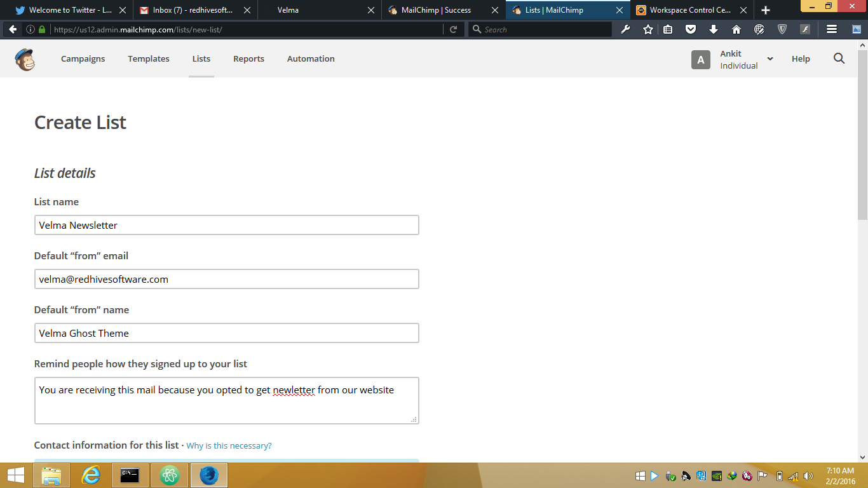Open Command Prompt from taskbar
868x488 pixels.
[130, 475]
